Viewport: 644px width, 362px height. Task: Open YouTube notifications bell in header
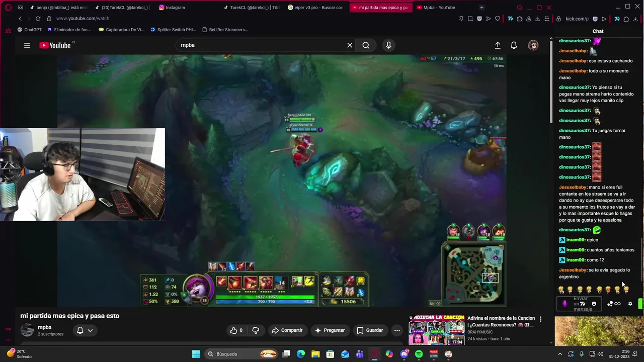tap(514, 45)
